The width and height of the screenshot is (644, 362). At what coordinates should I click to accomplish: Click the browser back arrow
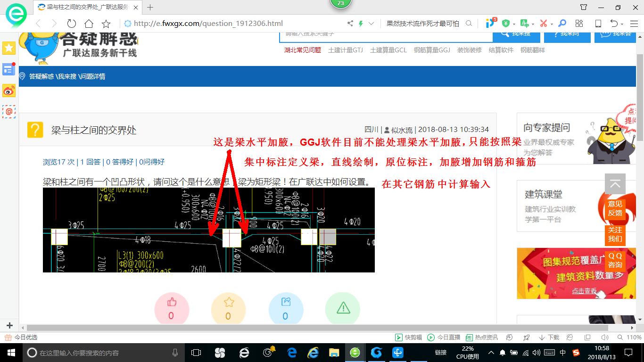pyautogui.click(x=38, y=24)
